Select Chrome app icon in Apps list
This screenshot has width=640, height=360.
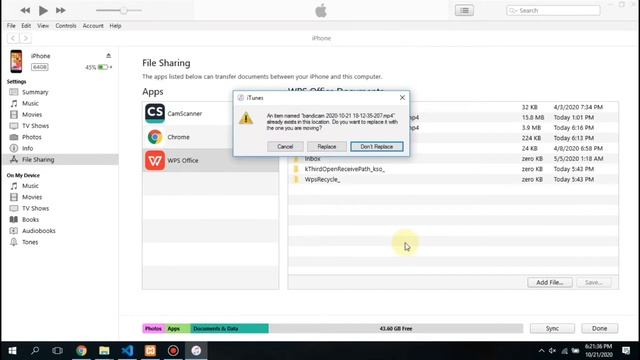coord(155,137)
